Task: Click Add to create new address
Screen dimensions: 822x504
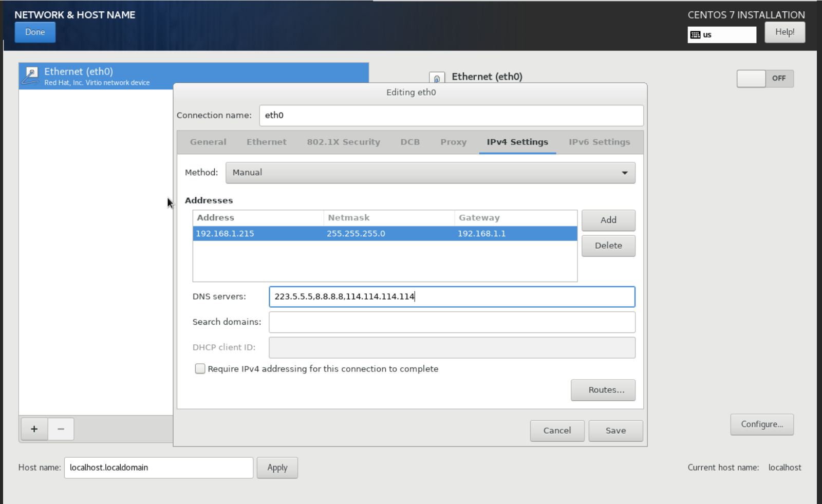Action: pyautogui.click(x=608, y=220)
